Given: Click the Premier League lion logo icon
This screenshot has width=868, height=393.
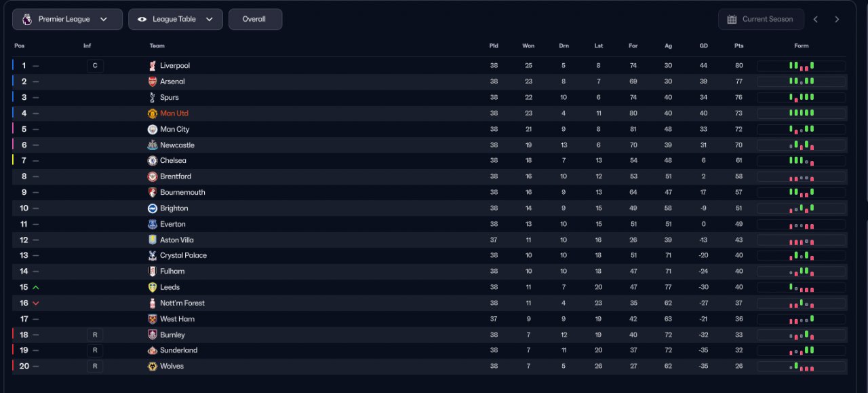Looking at the screenshot, I should pos(26,19).
